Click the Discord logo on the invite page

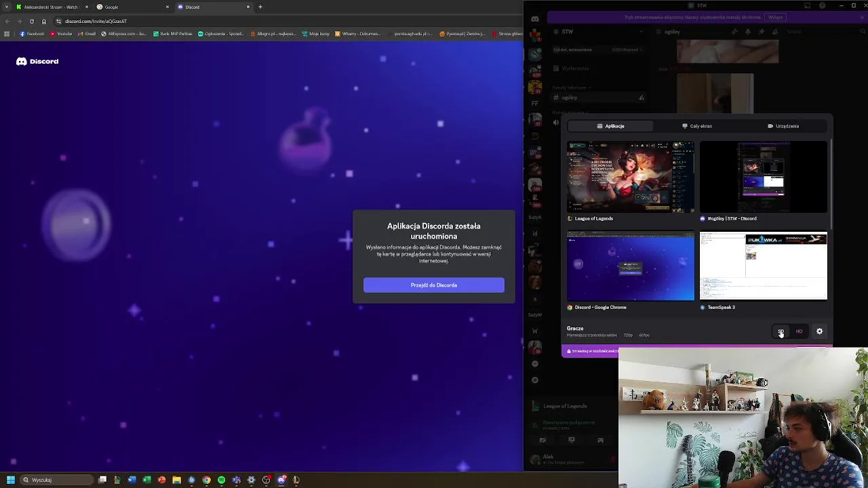click(37, 62)
